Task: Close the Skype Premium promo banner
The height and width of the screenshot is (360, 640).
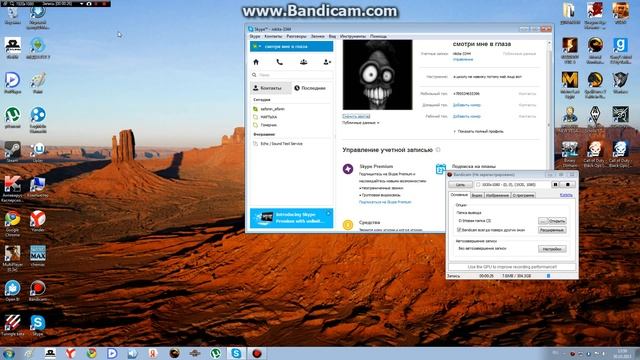Action: 329,213
